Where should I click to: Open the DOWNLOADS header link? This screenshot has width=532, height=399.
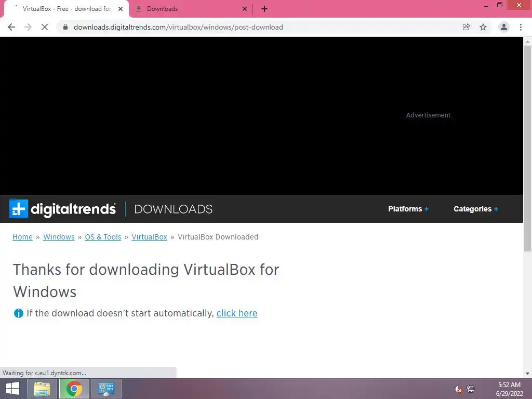click(174, 209)
